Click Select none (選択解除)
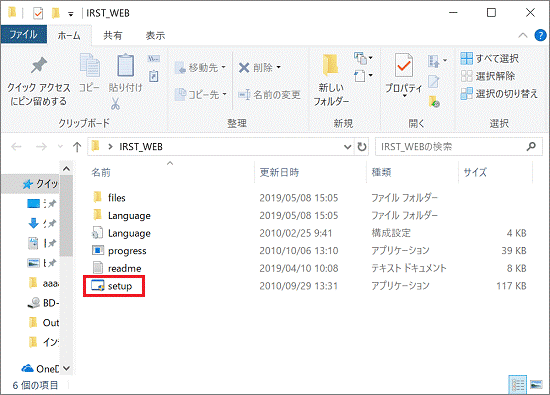The image size is (550, 395). (x=488, y=76)
